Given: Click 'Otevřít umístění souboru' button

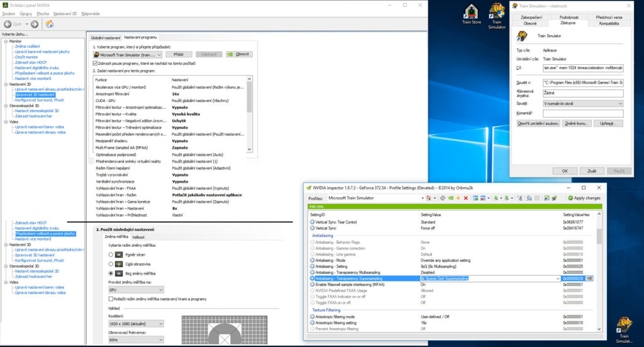Looking at the screenshot, I should click(x=538, y=123).
